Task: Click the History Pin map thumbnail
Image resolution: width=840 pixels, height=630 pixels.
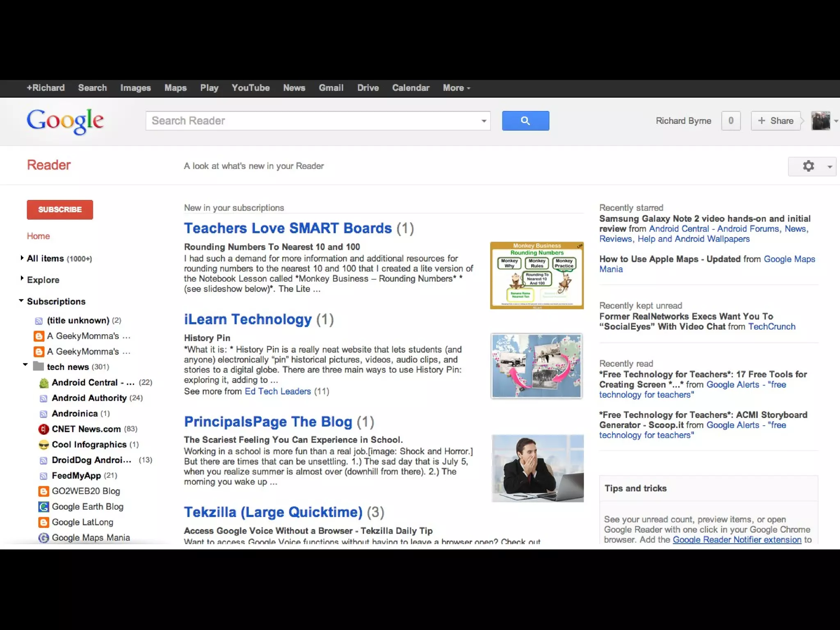Action: pos(536,365)
